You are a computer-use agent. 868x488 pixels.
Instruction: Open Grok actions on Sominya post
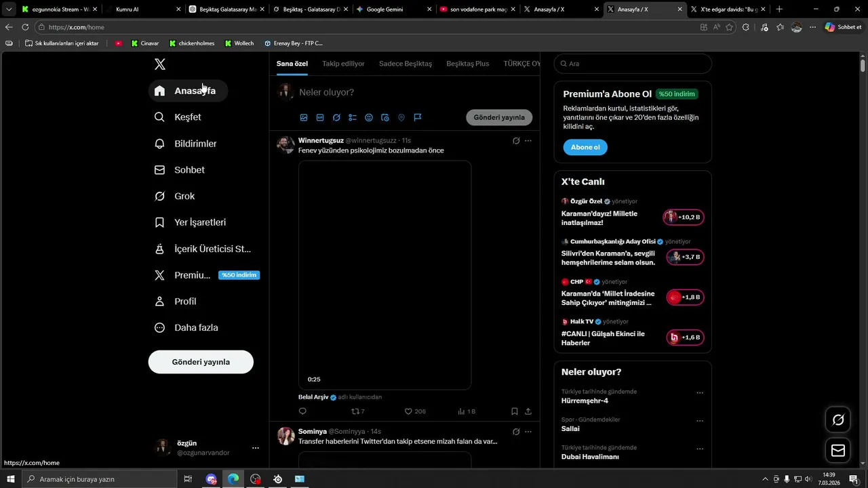[x=516, y=432]
